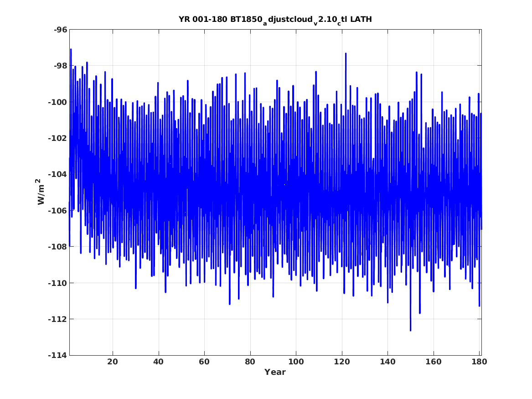The height and width of the screenshot is (399, 532).
Task: Click the 'W/m2' y-axis label
Action: coord(40,192)
